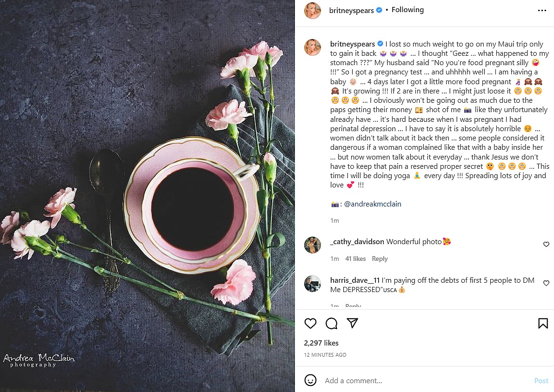Open the britneyspears username in the caption

[352, 44]
